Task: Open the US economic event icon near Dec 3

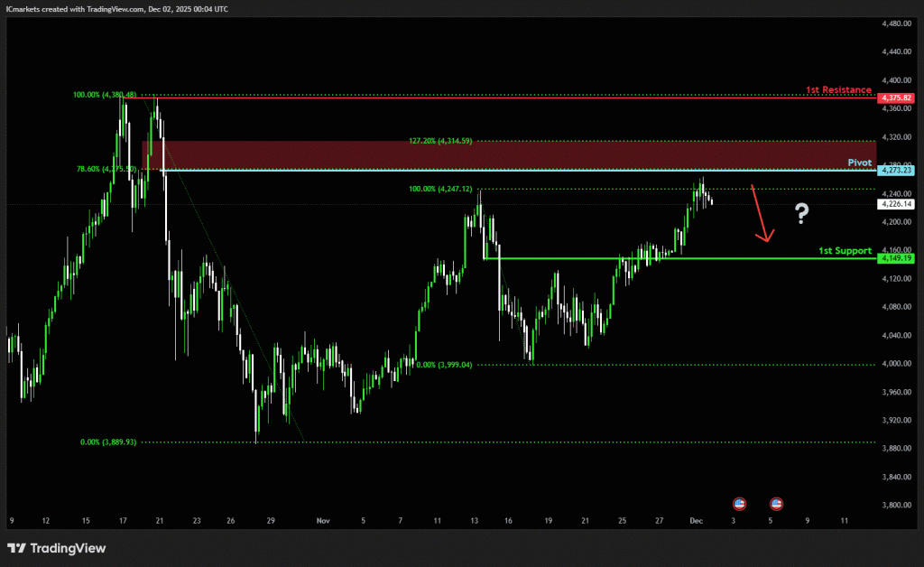Action: [x=740, y=503]
